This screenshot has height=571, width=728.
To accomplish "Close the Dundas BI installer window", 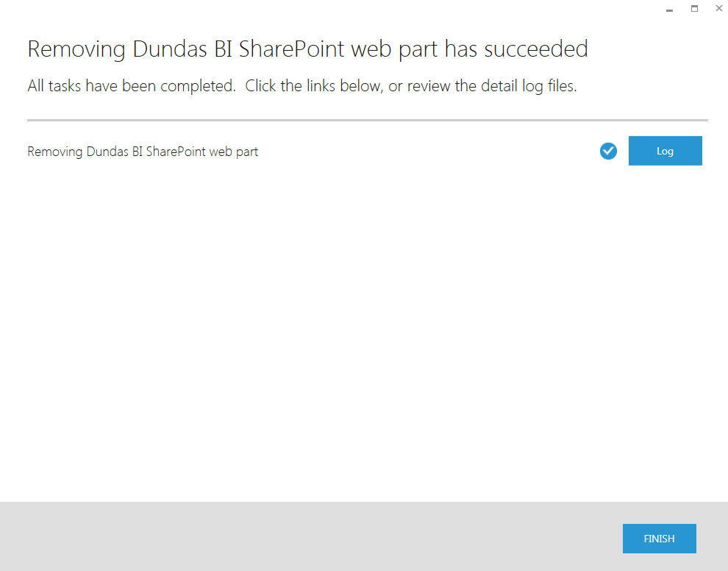I will [x=719, y=8].
